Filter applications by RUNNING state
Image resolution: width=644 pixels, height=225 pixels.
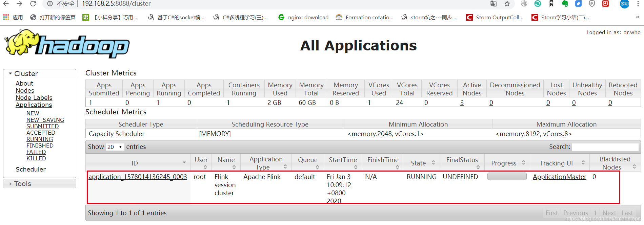(40, 139)
